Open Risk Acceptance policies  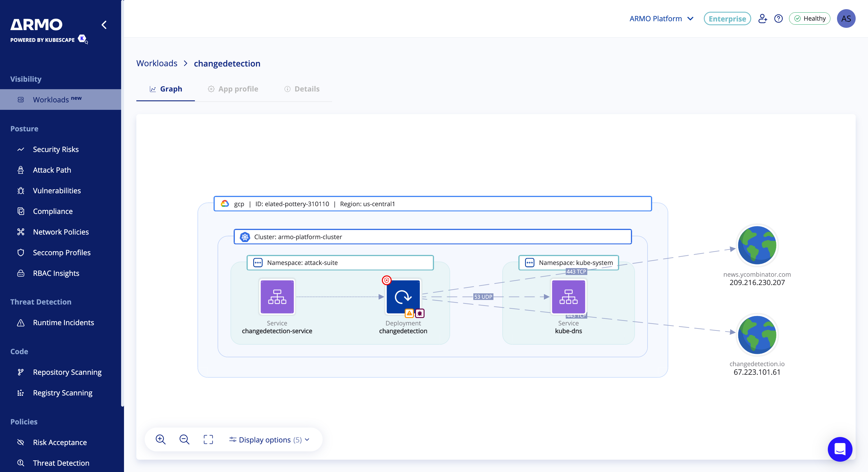(60, 442)
